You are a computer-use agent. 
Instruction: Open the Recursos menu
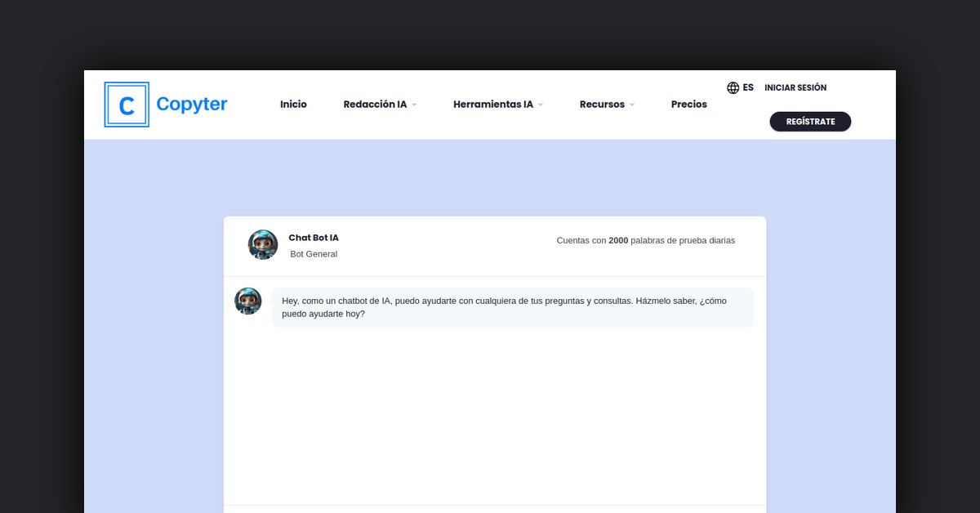tap(602, 105)
